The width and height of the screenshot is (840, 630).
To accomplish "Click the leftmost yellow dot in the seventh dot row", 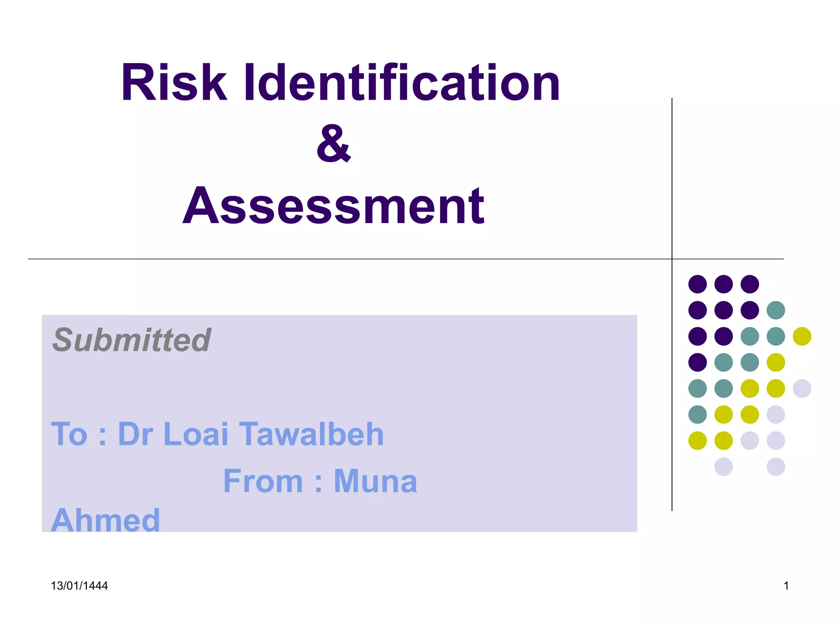I will click(x=697, y=441).
